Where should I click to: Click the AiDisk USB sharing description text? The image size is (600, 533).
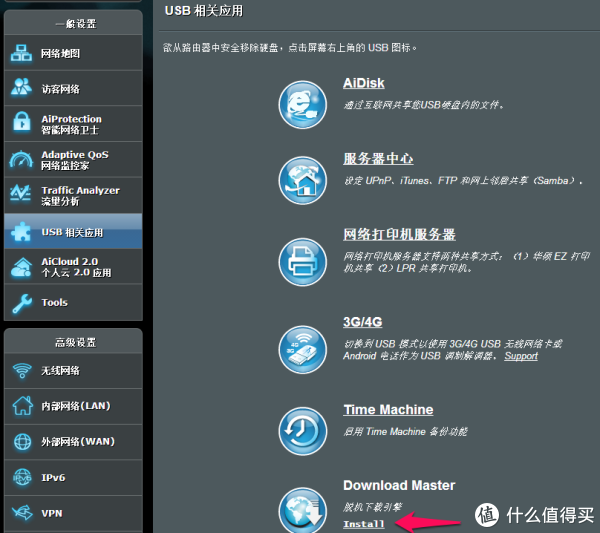coord(423,105)
